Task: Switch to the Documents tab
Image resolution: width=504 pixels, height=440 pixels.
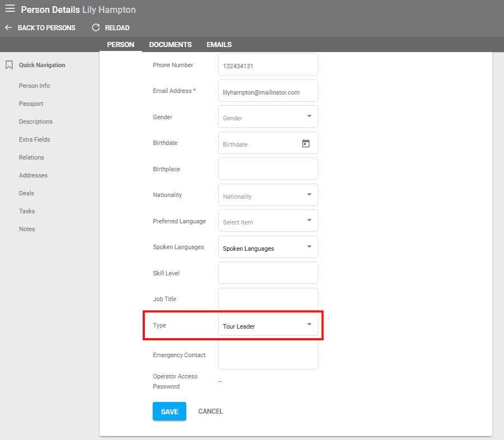Action: [x=170, y=45]
